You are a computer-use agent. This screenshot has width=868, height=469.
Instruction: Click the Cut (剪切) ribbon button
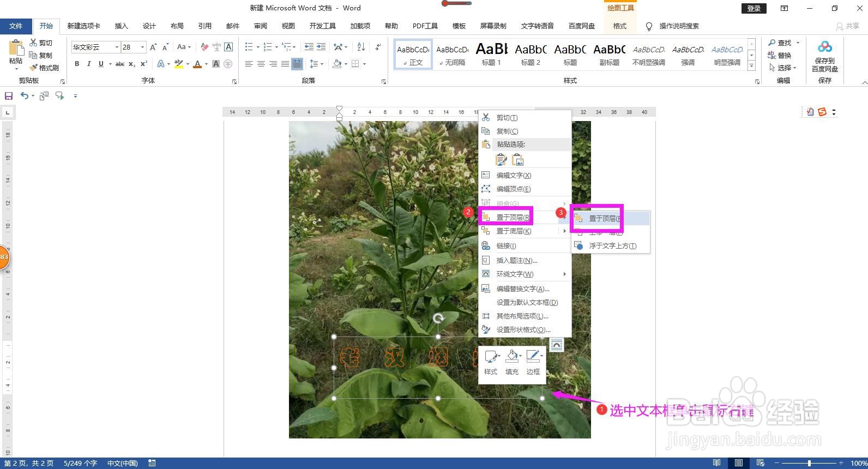click(x=41, y=43)
